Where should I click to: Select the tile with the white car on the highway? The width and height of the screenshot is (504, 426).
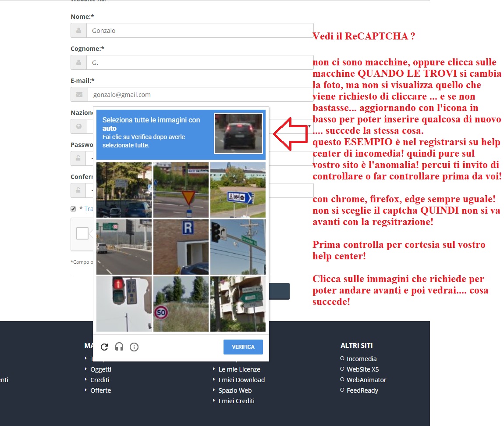pyautogui.click(x=124, y=247)
